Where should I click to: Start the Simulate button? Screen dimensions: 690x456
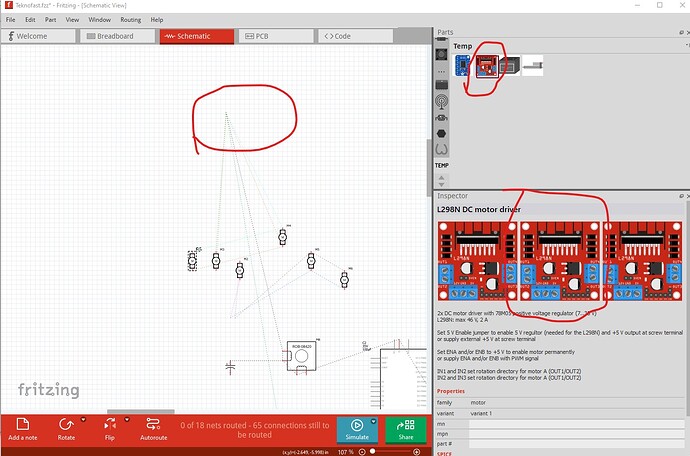[x=357, y=430]
